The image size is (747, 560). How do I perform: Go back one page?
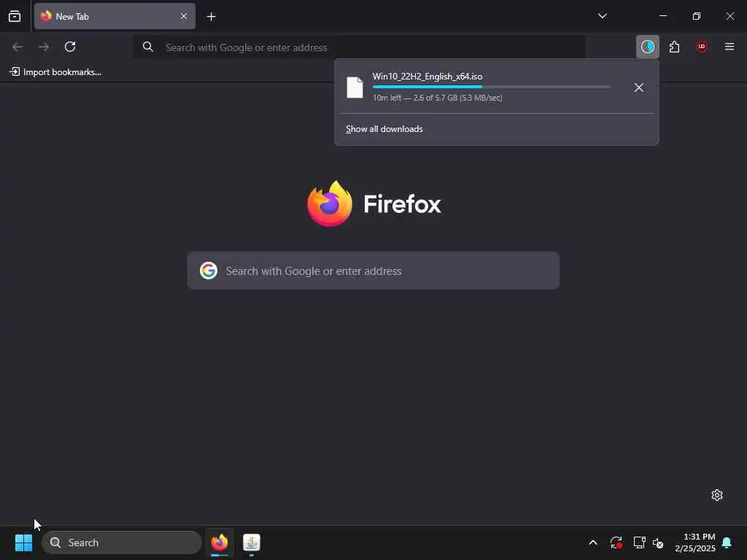18,47
